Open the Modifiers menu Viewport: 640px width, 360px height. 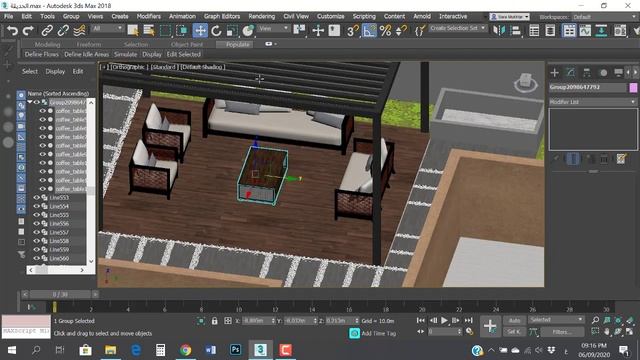pos(149,16)
